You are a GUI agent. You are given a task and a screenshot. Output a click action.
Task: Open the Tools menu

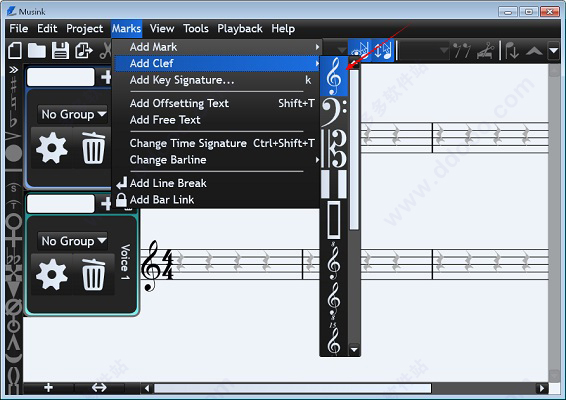click(x=196, y=29)
